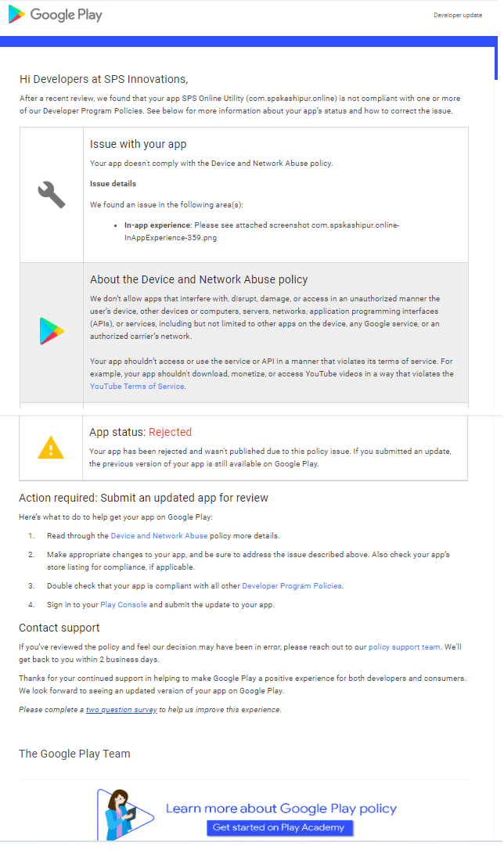
Task: Click the Google Play logo in header
Action: click(x=55, y=15)
